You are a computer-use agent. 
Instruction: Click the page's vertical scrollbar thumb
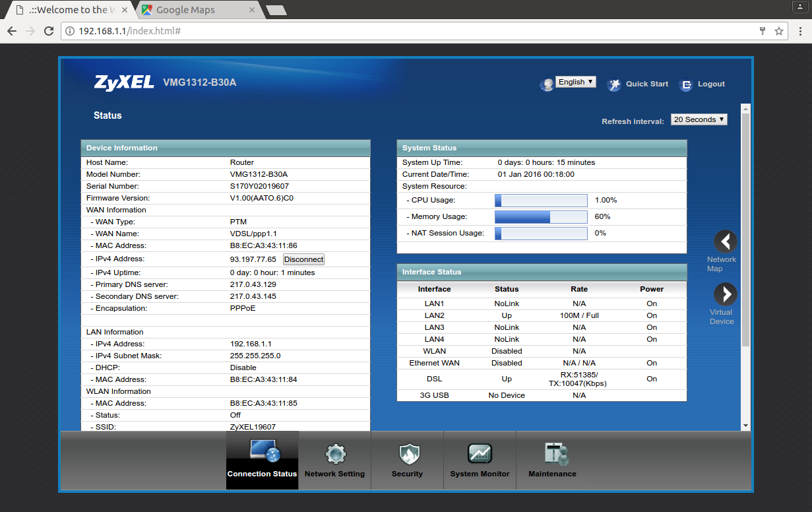point(746,228)
